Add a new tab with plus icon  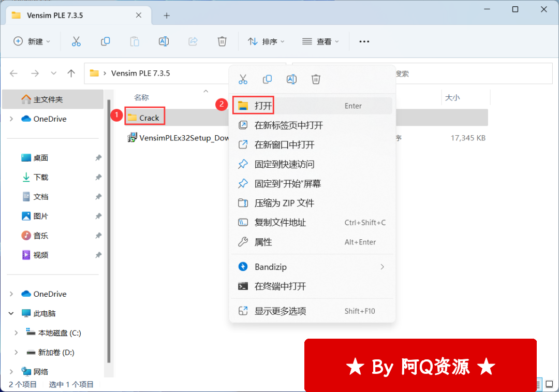click(x=167, y=16)
